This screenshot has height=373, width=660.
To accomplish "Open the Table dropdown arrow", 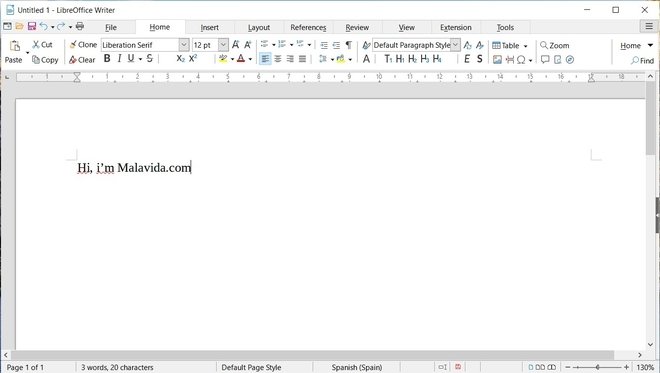I will [525, 46].
